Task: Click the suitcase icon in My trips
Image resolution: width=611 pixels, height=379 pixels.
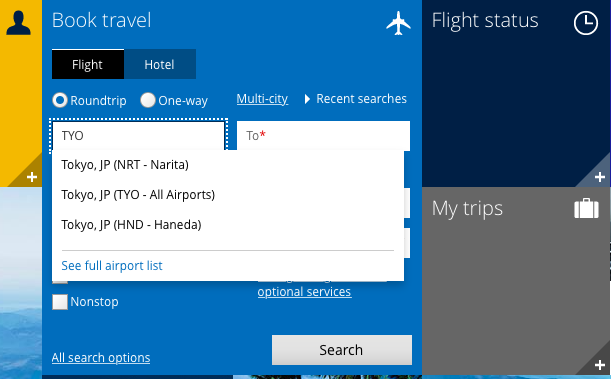Action: tap(586, 208)
